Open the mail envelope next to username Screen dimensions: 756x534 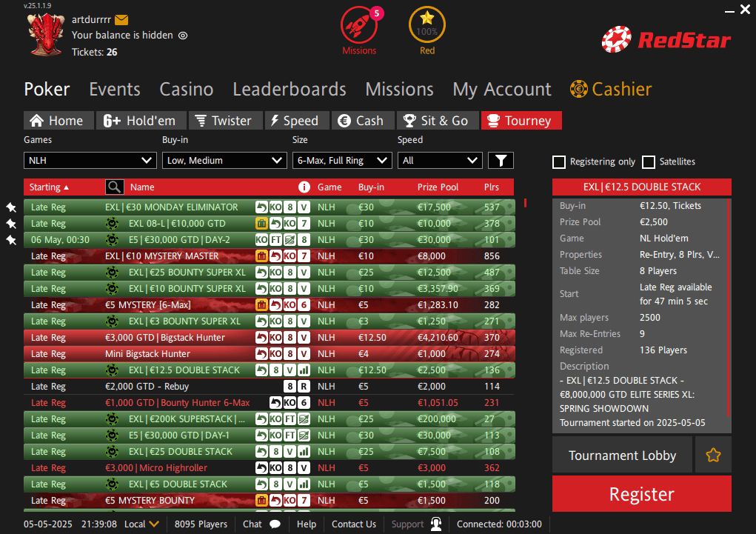121,20
